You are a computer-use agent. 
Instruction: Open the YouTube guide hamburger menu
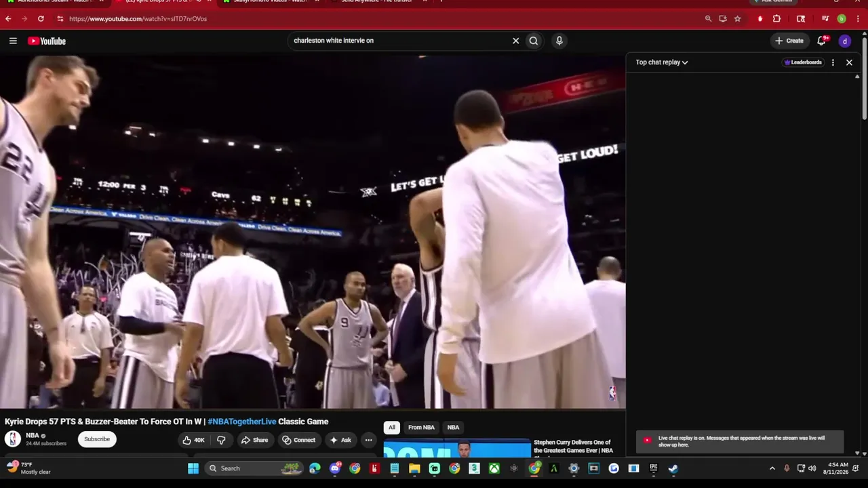point(13,41)
